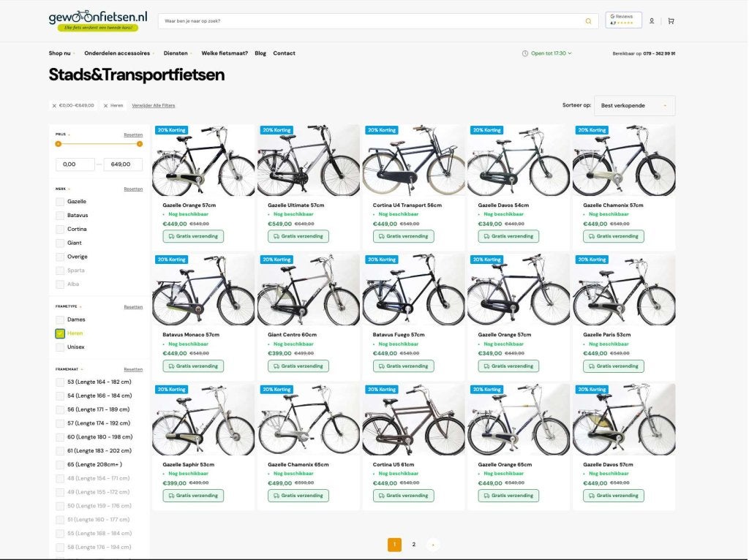Viewport: 749px width, 560px height.
Task: Reset the Merk filter with Resetten
Action: [x=133, y=189]
